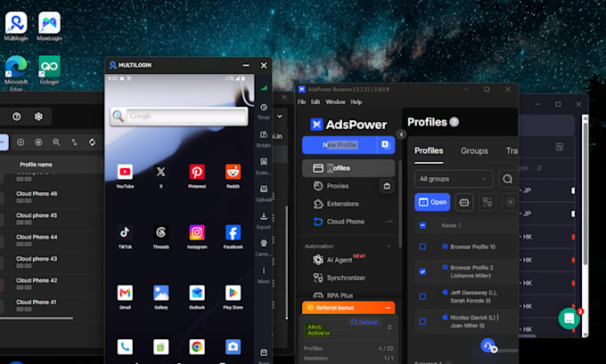Switch to the Groups tab
The height and width of the screenshot is (364, 606).
[474, 151]
